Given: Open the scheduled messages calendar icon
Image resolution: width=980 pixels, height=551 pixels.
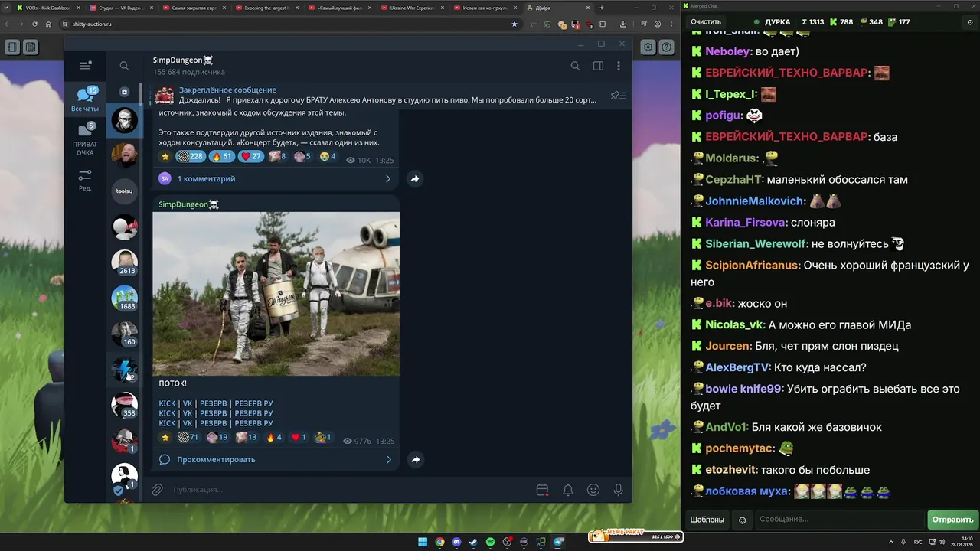Looking at the screenshot, I should (x=542, y=490).
